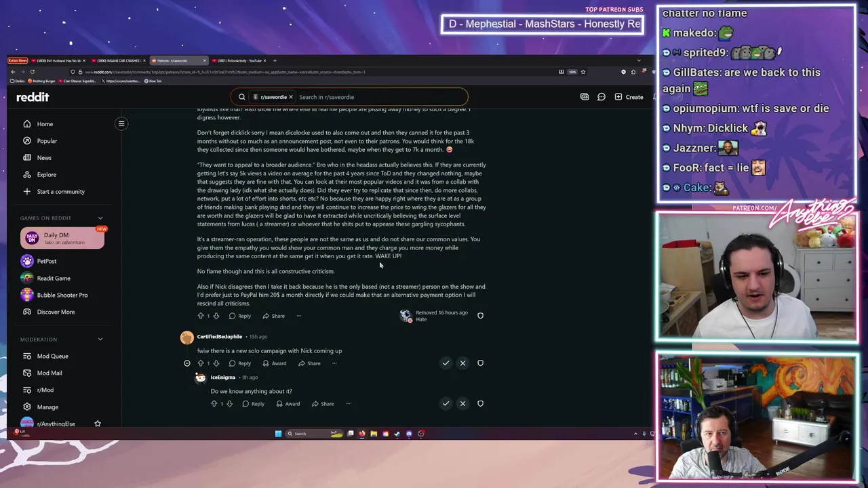Viewport: 868px width, 488px height.
Task: Open the chat bubble icon in header
Action: pos(601,97)
